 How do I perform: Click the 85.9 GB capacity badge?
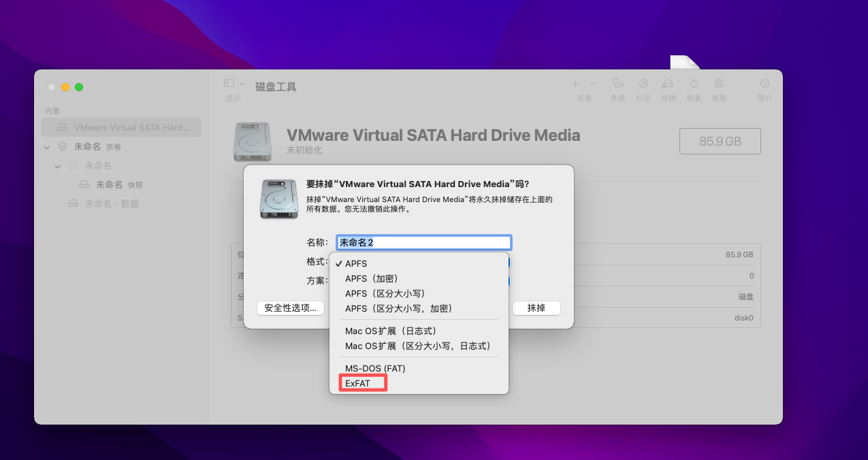[x=720, y=141]
